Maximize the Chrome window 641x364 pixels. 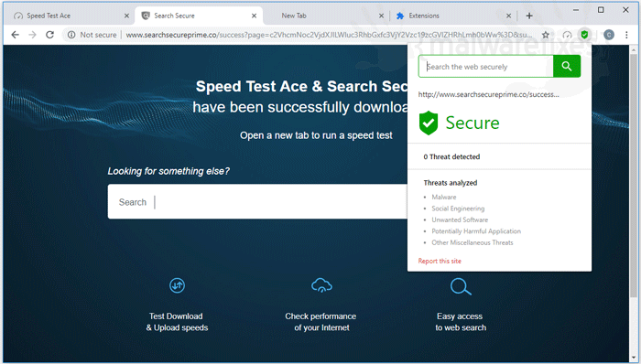(x=601, y=10)
